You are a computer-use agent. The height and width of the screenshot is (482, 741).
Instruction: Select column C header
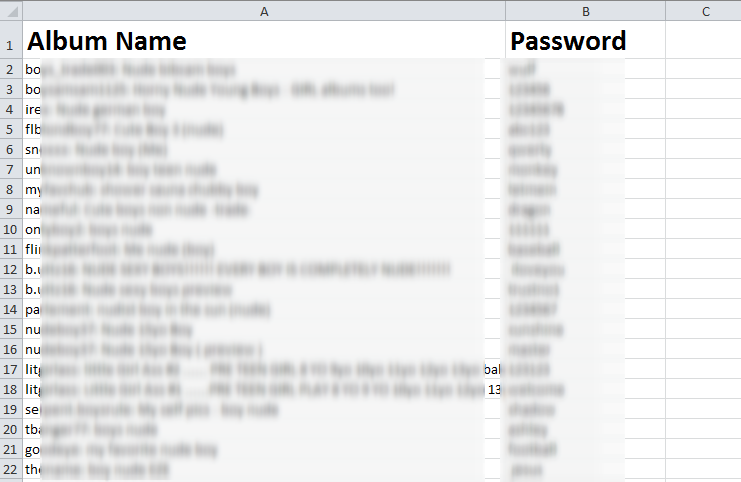tap(704, 11)
